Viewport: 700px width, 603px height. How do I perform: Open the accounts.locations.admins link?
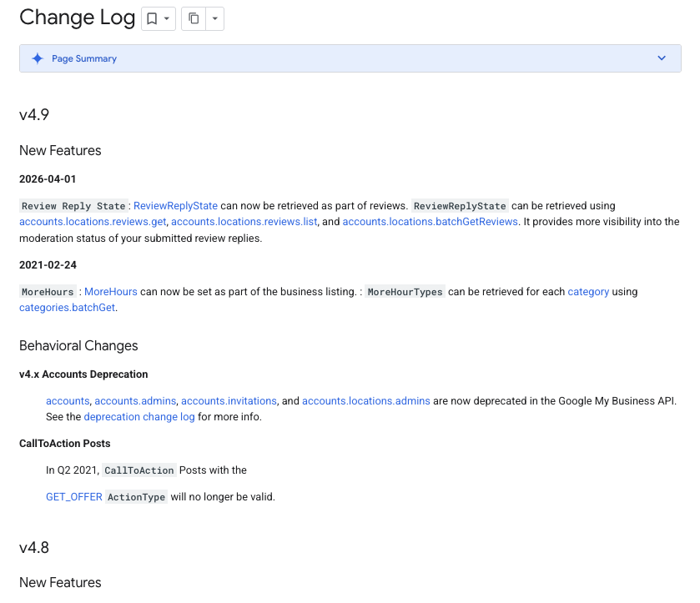coord(365,401)
